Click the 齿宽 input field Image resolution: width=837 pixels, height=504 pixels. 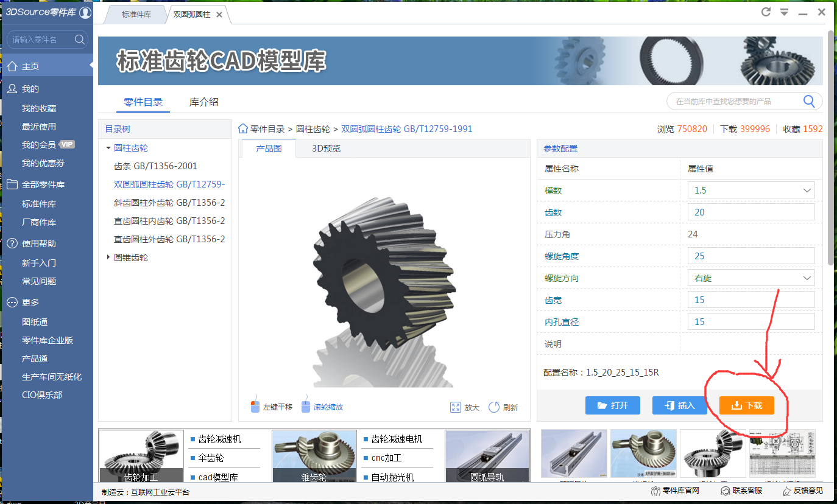[750, 300]
